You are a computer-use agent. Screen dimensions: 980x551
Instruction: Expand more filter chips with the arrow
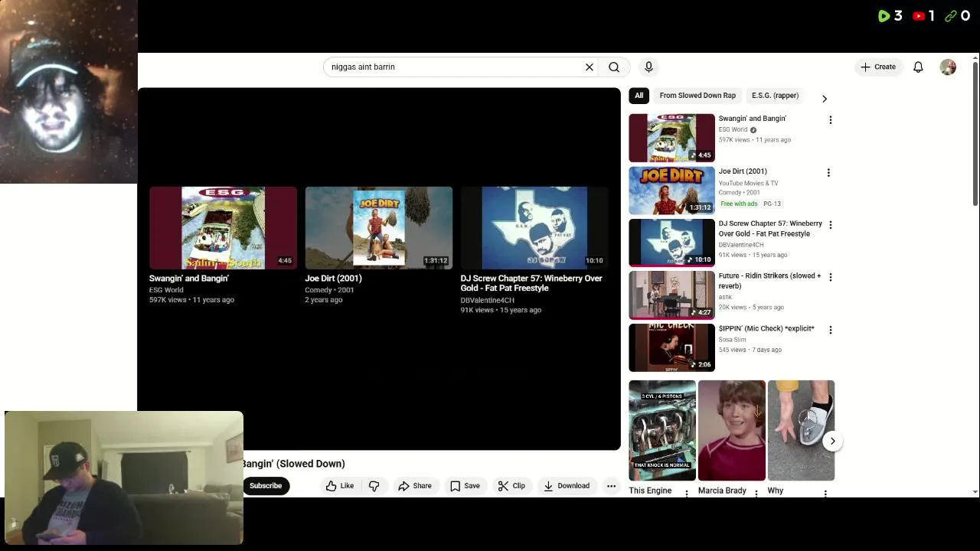pos(825,99)
